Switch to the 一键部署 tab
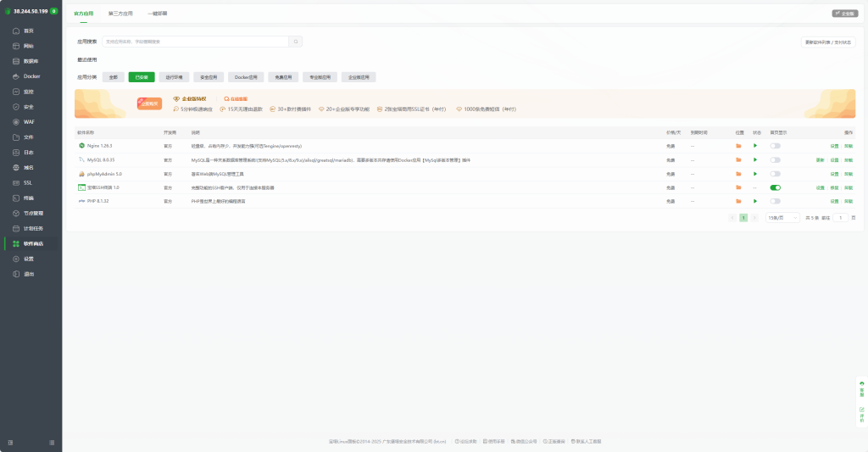Viewport: 868px width, 452px height. [x=157, y=14]
